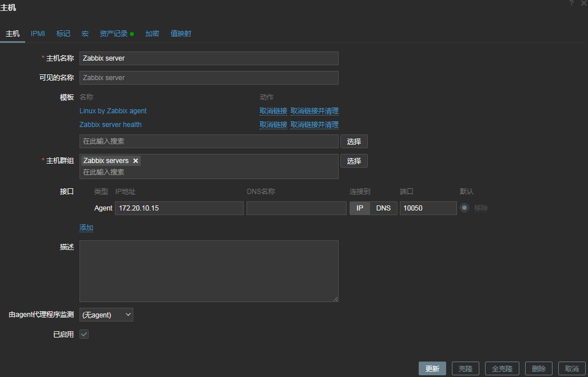Click the 删除 button
The image size is (588, 377).
click(538, 368)
